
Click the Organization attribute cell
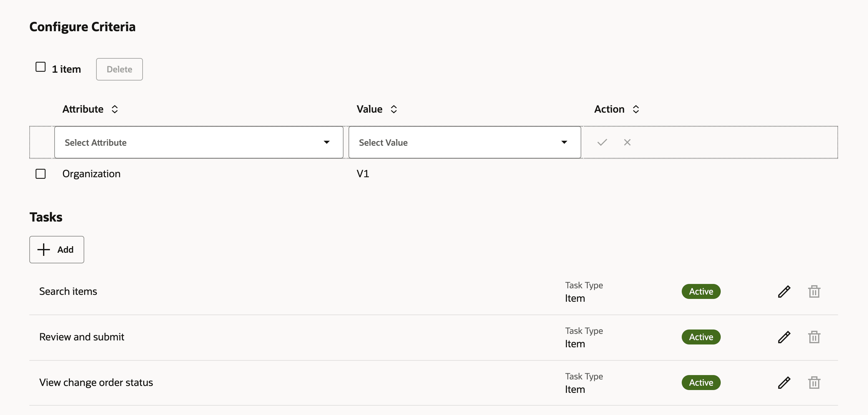click(91, 174)
